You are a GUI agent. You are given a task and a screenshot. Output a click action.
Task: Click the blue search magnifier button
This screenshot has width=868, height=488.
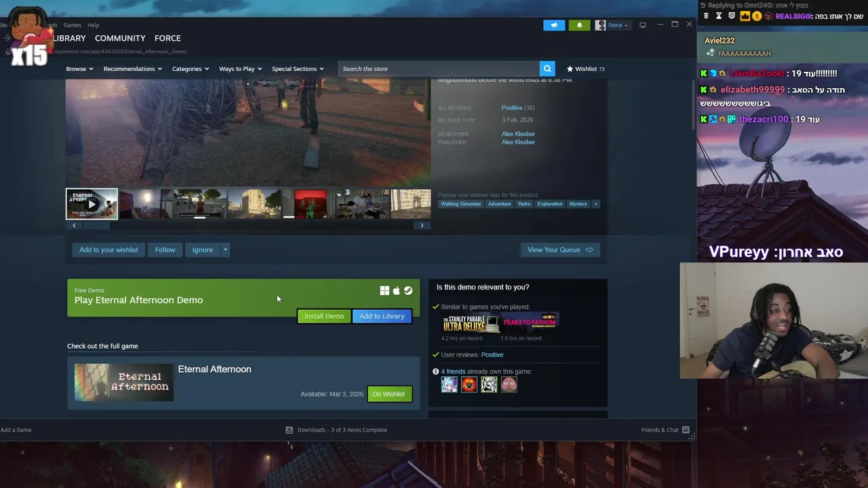[547, 68]
